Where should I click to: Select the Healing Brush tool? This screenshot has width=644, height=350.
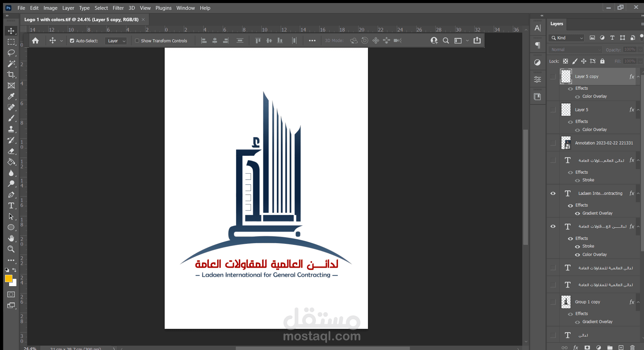11,107
